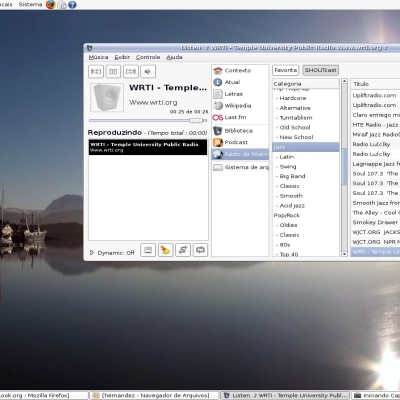Pause playback with the pause button
The height and width of the screenshot is (400, 400).
tap(113, 71)
